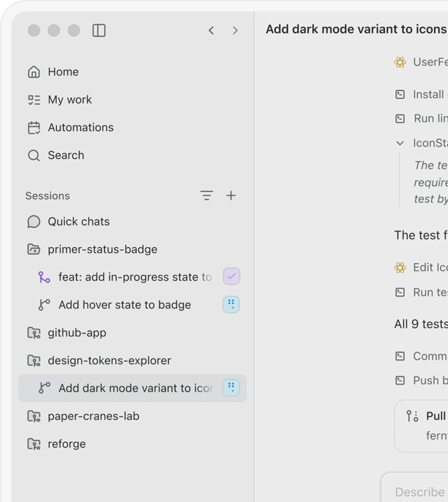Click the My work checklist icon
448x502 pixels.
coord(34,100)
